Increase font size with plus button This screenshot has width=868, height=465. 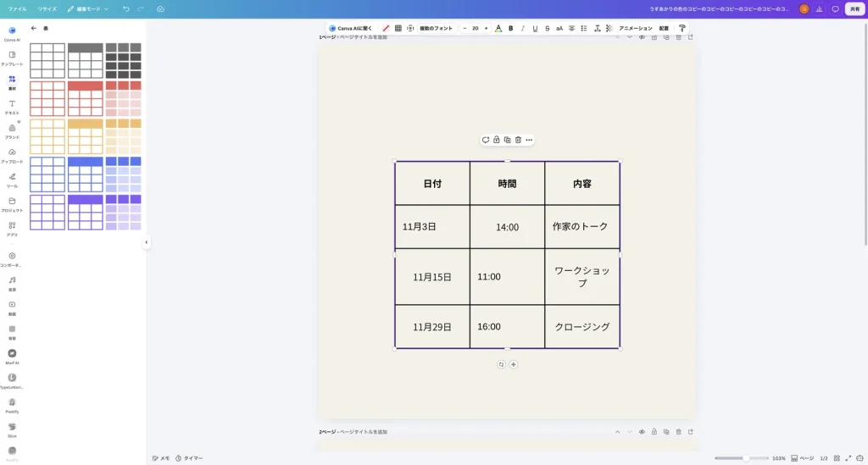click(486, 28)
